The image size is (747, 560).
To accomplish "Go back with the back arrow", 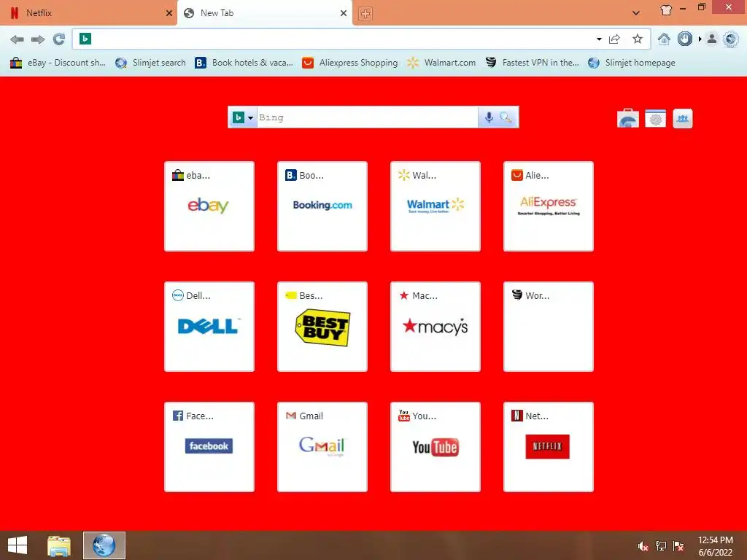I will pyautogui.click(x=18, y=39).
